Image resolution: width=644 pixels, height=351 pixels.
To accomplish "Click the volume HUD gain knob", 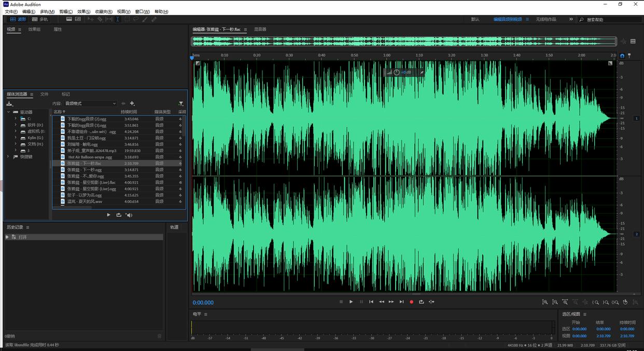I will (397, 72).
